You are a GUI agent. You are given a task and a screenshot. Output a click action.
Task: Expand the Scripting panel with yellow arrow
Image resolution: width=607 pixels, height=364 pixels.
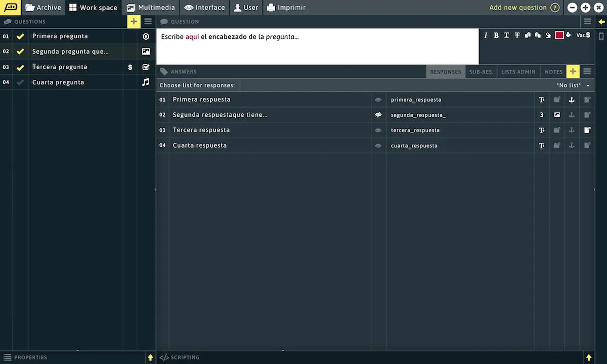tap(589, 357)
